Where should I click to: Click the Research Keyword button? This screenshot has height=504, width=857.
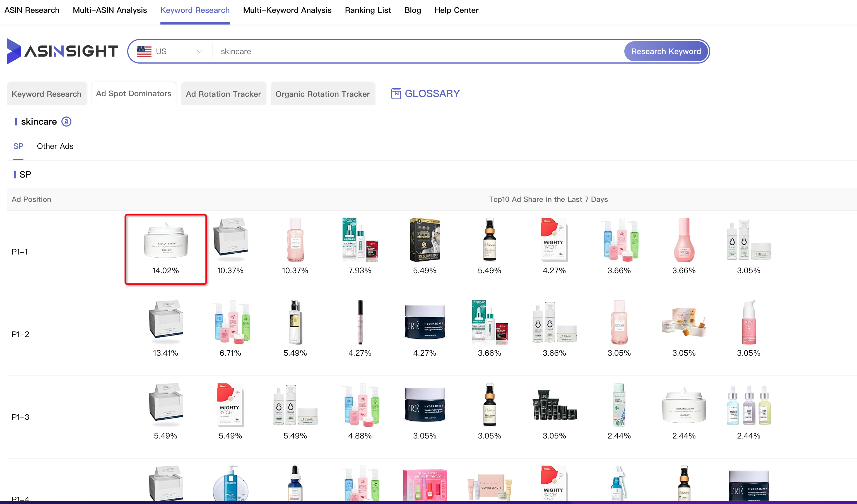pos(666,51)
